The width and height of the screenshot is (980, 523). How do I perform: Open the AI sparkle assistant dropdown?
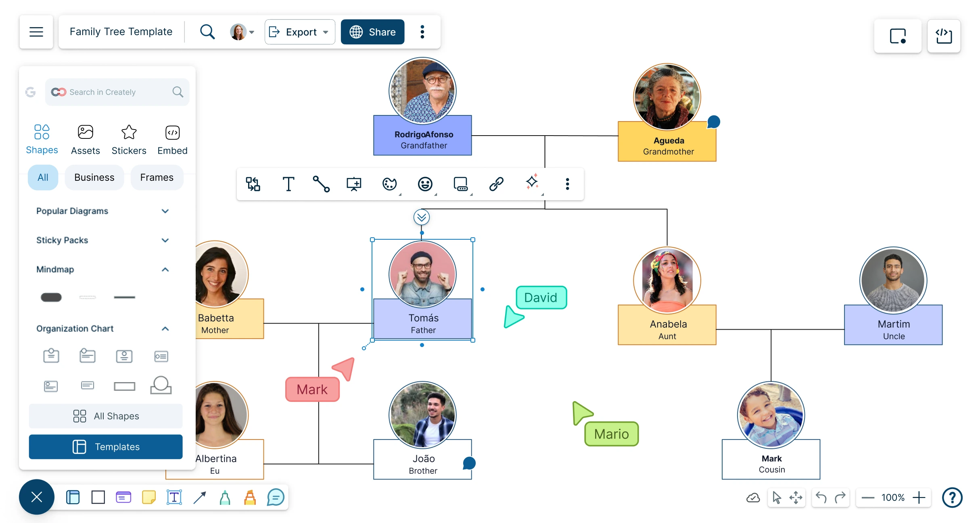[x=533, y=183]
